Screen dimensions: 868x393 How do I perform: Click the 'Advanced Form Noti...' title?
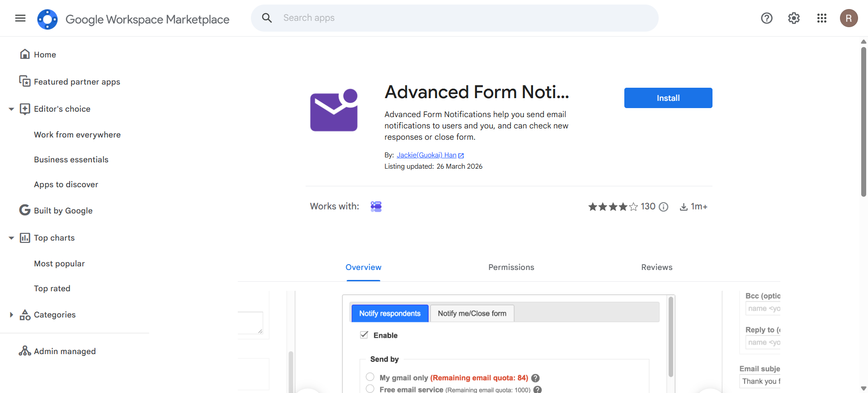tap(476, 92)
